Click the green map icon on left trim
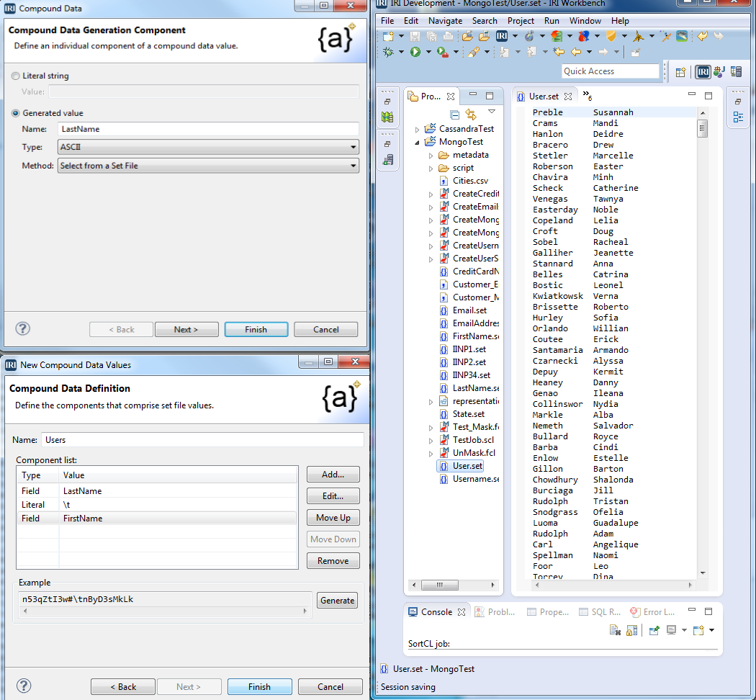Image resolution: width=756 pixels, height=700 pixels. point(387,117)
